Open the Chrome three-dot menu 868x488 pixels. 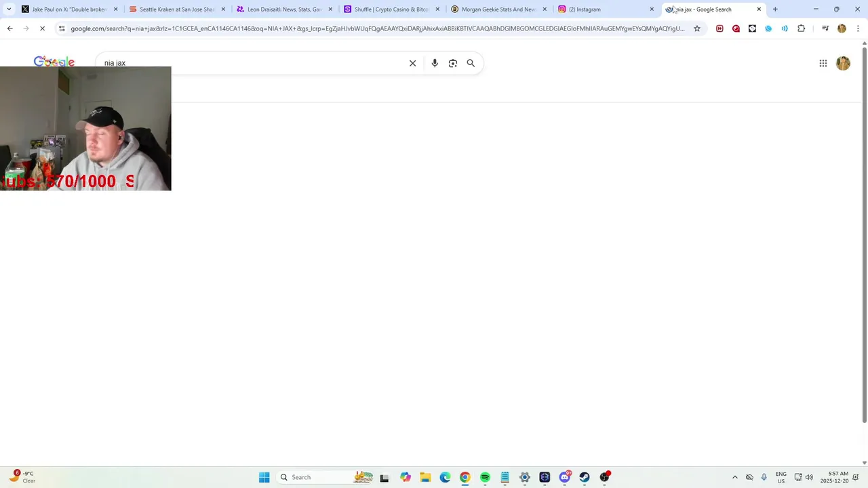click(858, 28)
